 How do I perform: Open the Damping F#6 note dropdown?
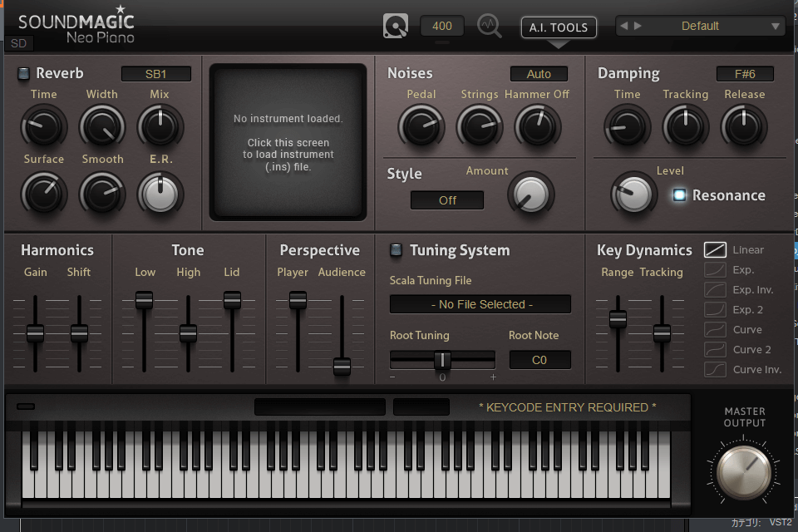point(745,74)
